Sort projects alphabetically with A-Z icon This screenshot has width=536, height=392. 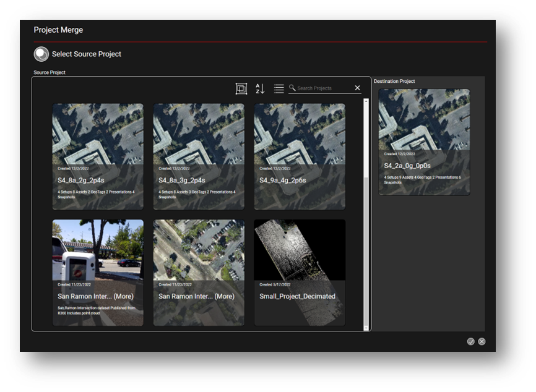tap(260, 88)
